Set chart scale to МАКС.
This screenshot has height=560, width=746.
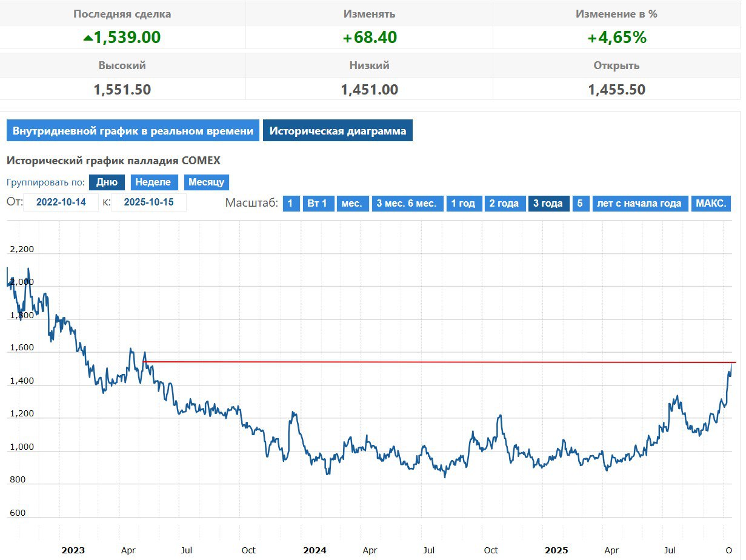(711, 204)
